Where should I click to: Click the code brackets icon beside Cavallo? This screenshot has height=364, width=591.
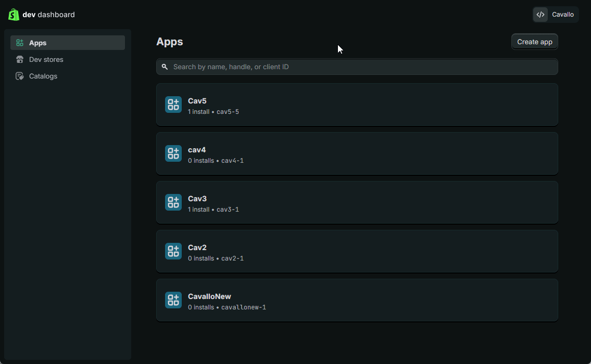[540, 15]
